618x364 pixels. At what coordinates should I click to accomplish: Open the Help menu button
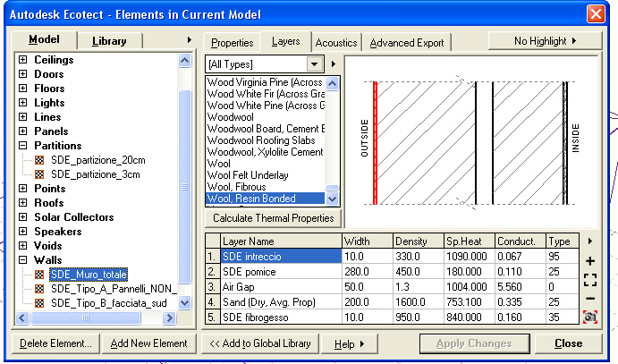pyautogui.click(x=349, y=344)
